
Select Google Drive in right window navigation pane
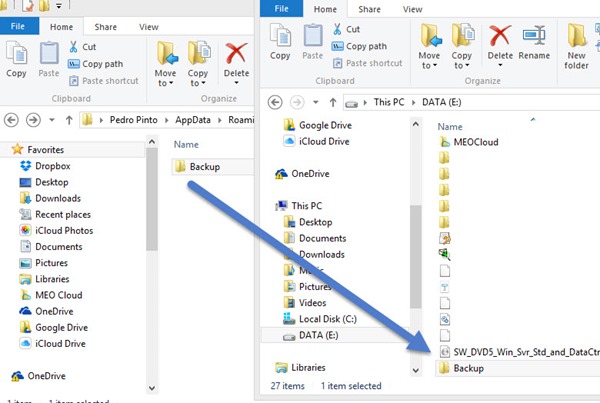[318, 126]
